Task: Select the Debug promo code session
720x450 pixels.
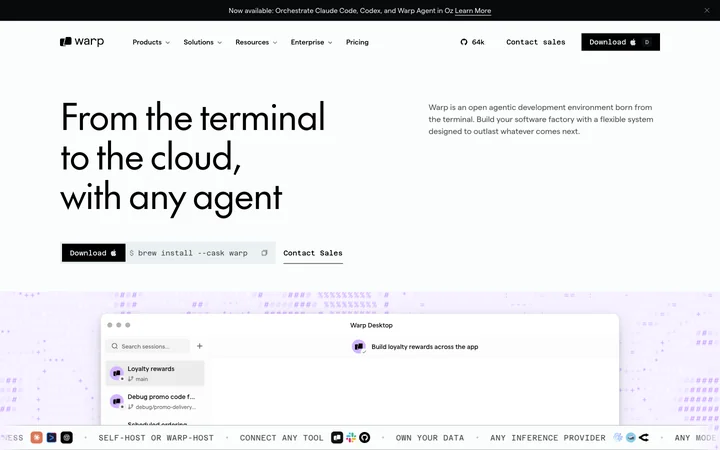Action: tap(155, 401)
